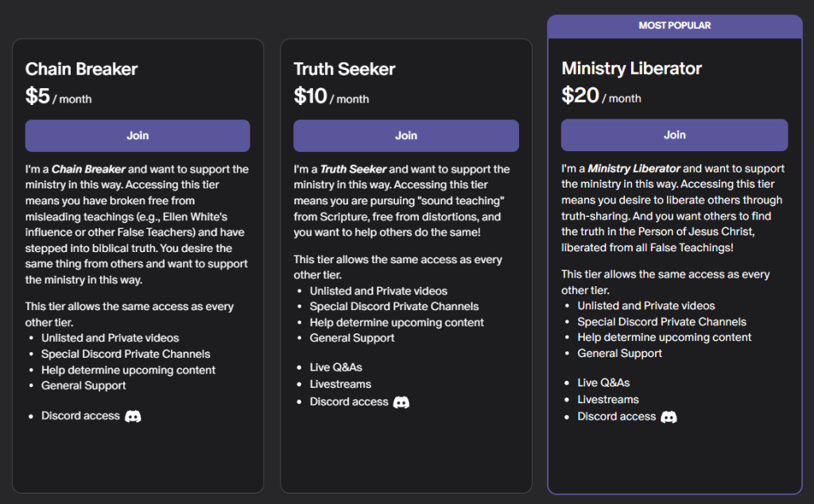Click "Unlisted and Private videos" under Chain Breaker
Image resolution: width=814 pixels, height=504 pixels.
110,338
